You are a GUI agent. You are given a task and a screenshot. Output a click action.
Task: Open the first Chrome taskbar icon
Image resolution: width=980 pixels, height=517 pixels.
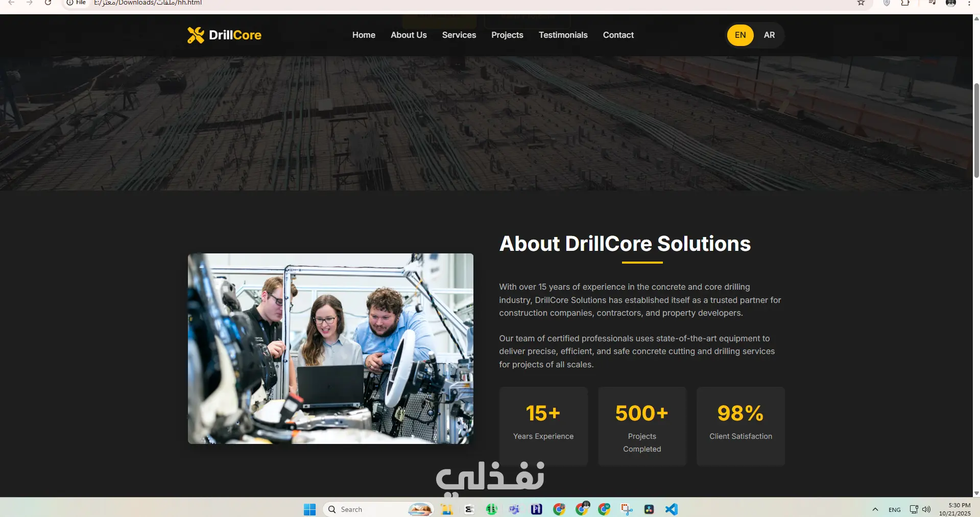click(559, 509)
